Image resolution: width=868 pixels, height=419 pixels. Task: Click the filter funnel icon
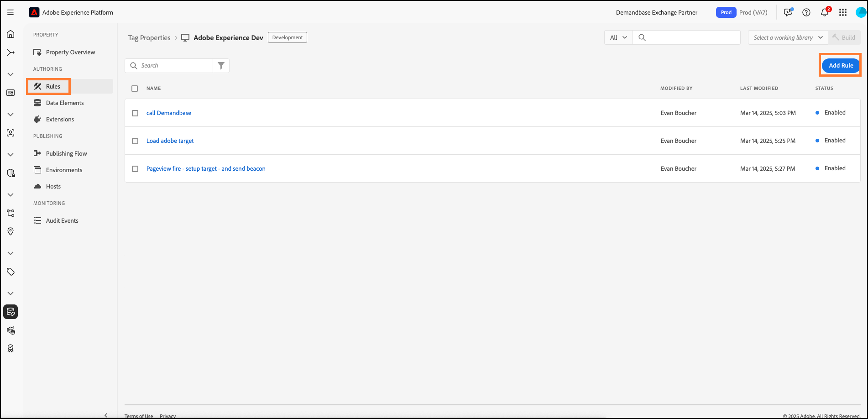(221, 66)
